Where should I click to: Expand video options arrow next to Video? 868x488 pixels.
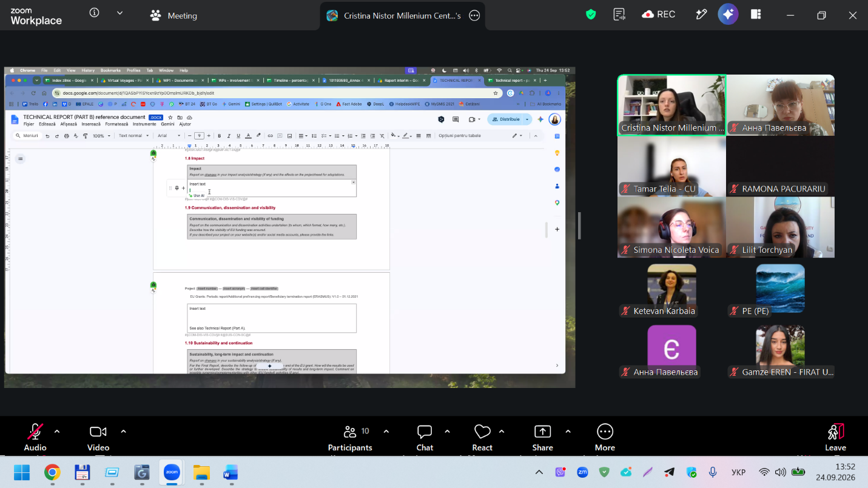tap(123, 432)
